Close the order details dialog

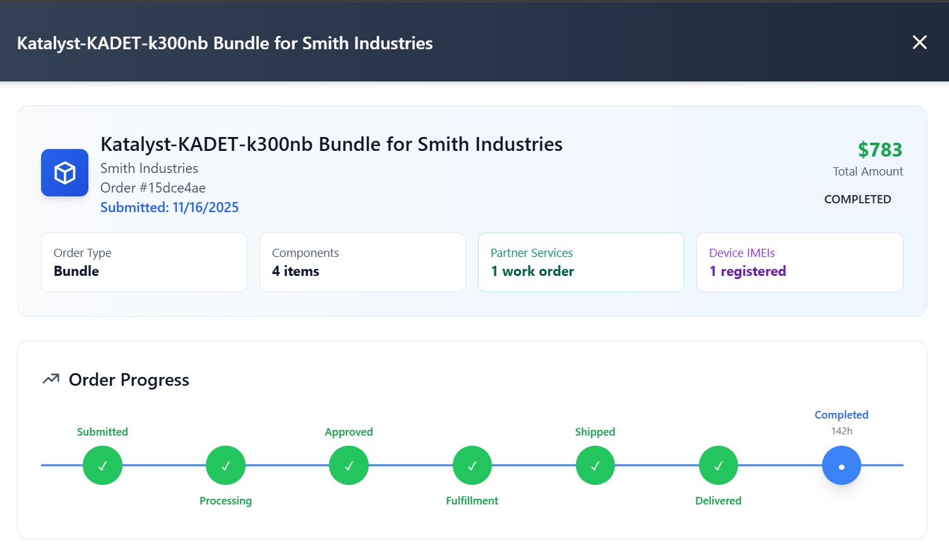(919, 42)
